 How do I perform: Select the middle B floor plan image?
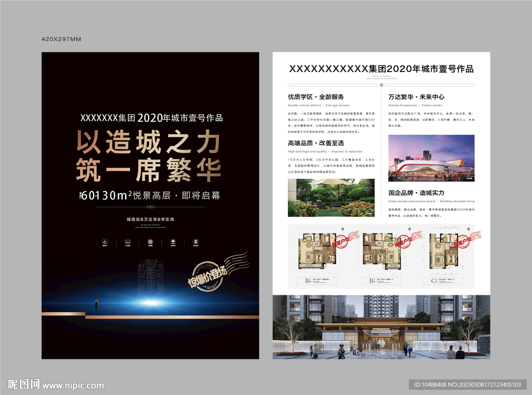pos(382,251)
